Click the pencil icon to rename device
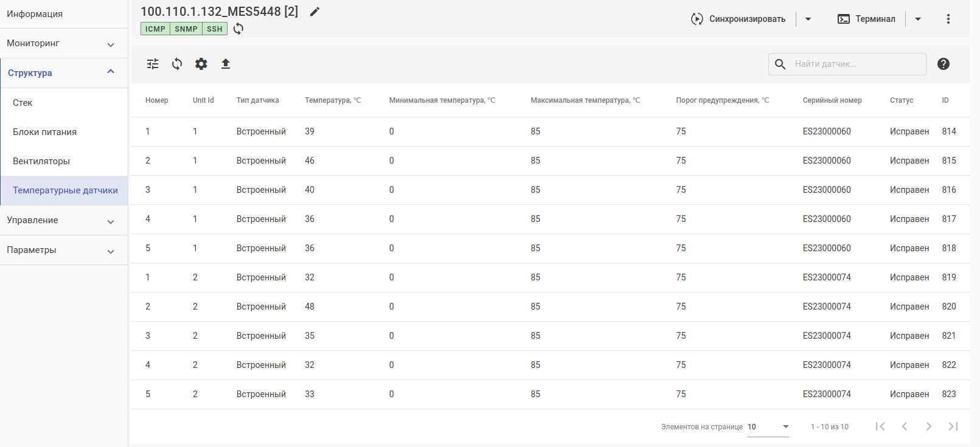 (x=315, y=12)
